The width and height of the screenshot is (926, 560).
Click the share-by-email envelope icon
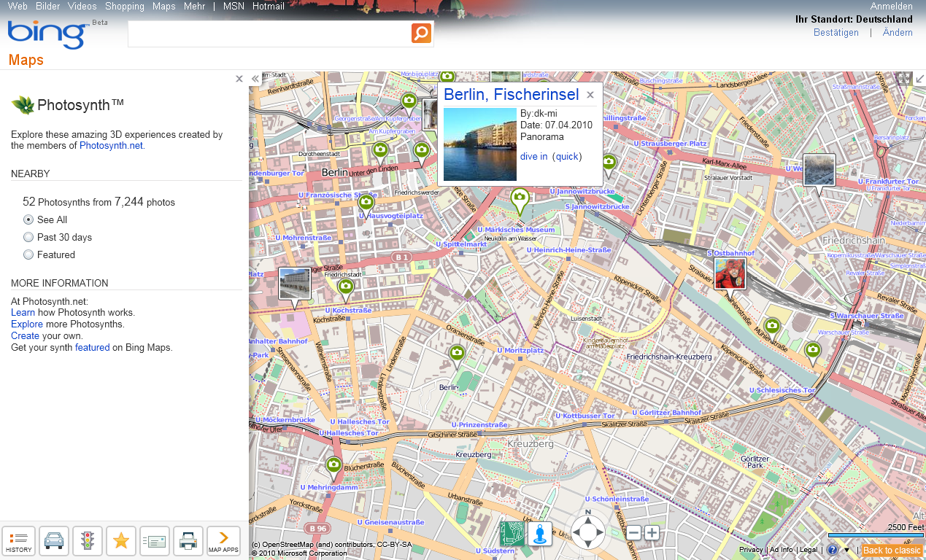(x=155, y=541)
